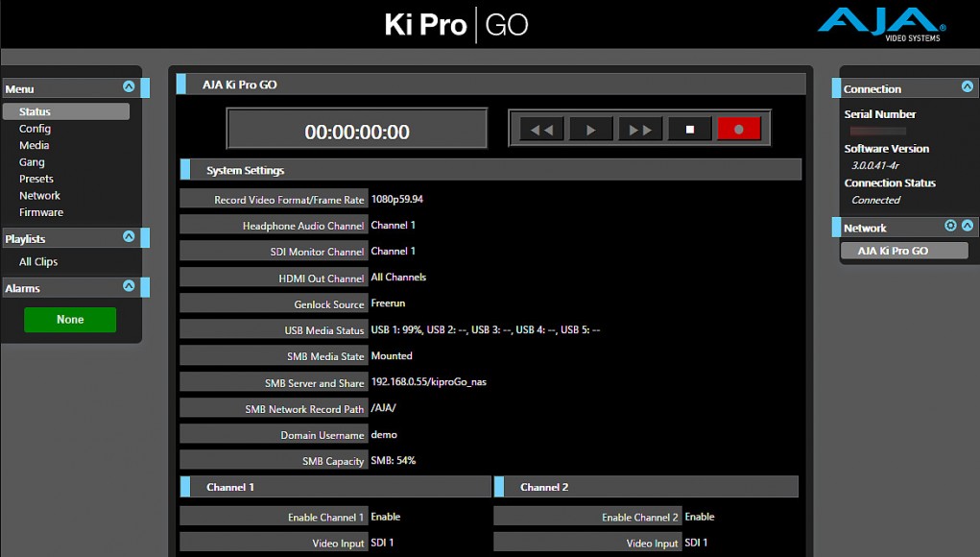Image resolution: width=980 pixels, height=557 pixels.
Task: Open All Clips playlist
Action: 38,261
